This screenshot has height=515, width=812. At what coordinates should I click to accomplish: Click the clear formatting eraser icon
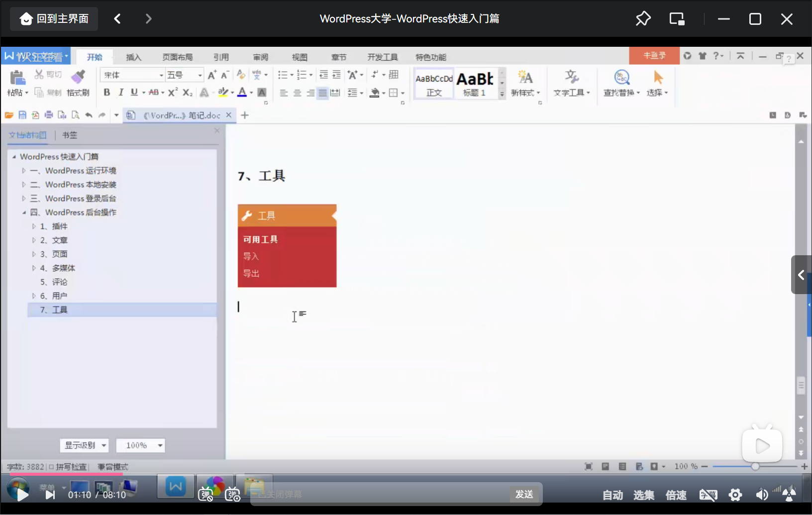[241, 75]
